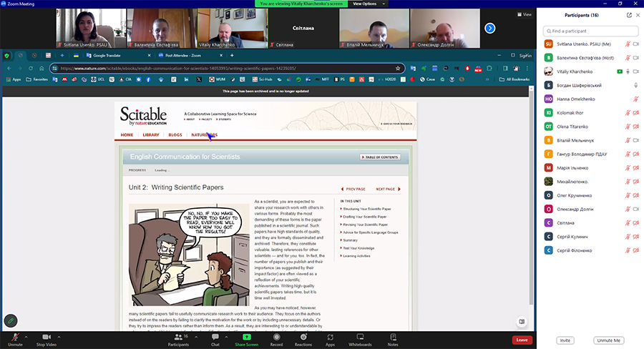Click the browser reload icon in shared screen
644x349 pixels.
coord(31,68)
